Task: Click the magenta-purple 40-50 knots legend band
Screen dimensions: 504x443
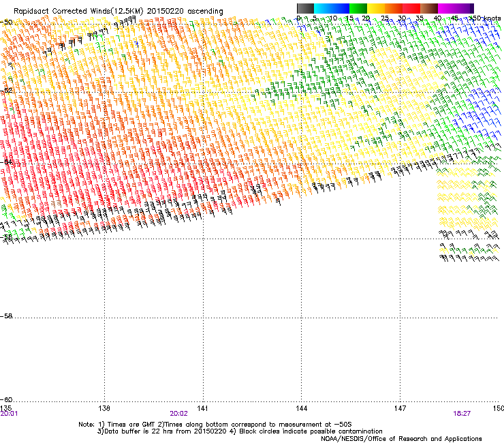Action: [x=456, y=8]
